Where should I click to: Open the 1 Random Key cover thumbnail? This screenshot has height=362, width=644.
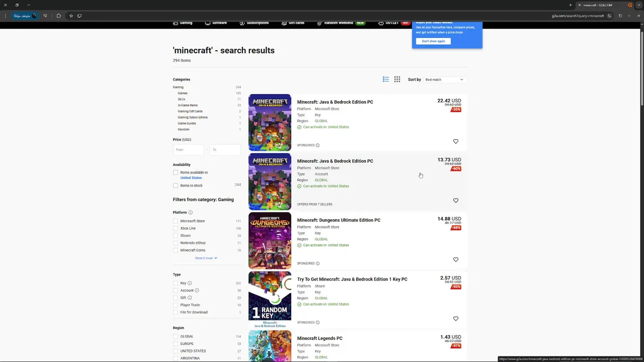270,300
